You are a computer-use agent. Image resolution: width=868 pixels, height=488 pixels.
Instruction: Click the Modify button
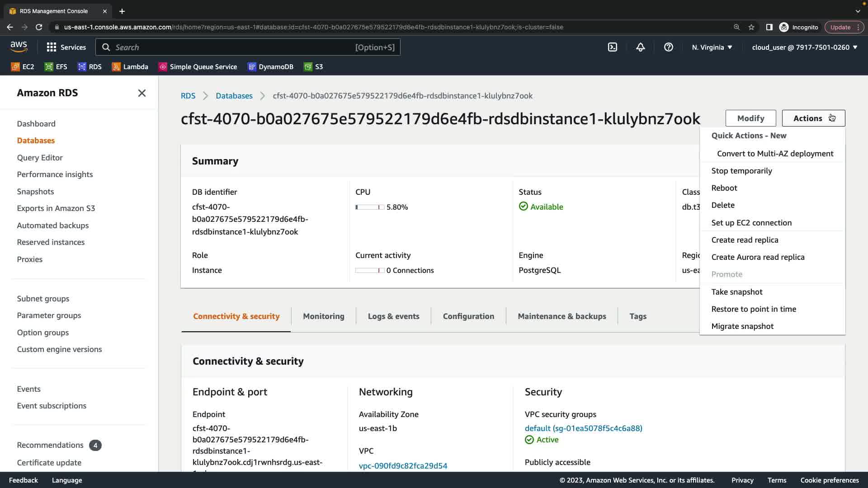click(x=750, y=118)
